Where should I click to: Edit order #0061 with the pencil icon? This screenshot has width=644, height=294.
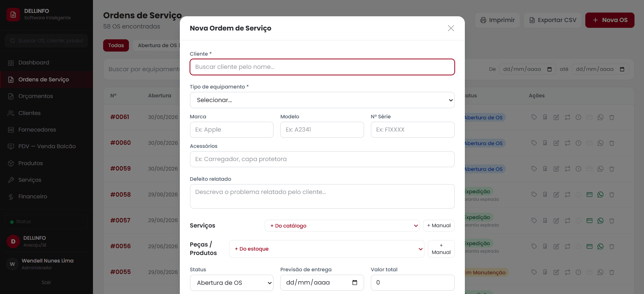pos(556,117)
